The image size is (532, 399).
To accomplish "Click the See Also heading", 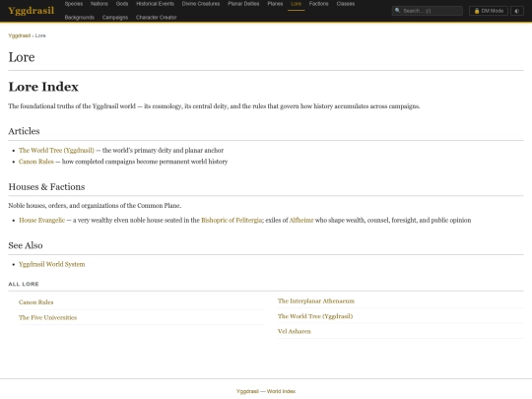I will (x=26, y=245).
